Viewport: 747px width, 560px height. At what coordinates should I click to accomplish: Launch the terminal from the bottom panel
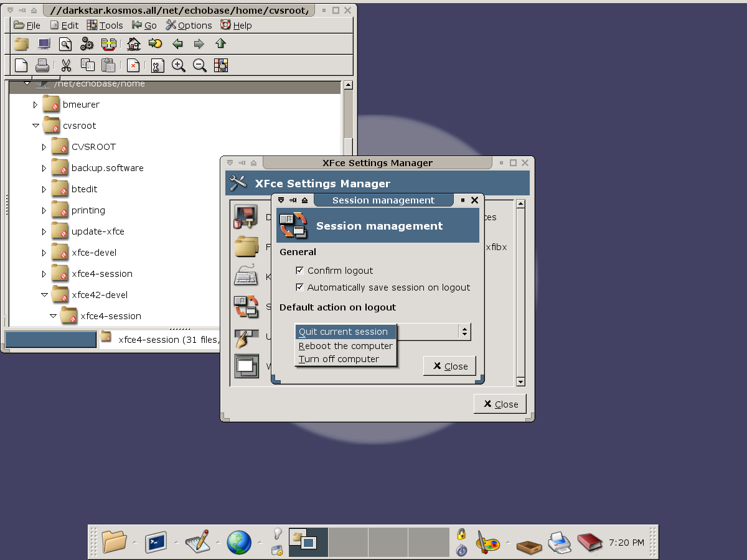[156, 542]
